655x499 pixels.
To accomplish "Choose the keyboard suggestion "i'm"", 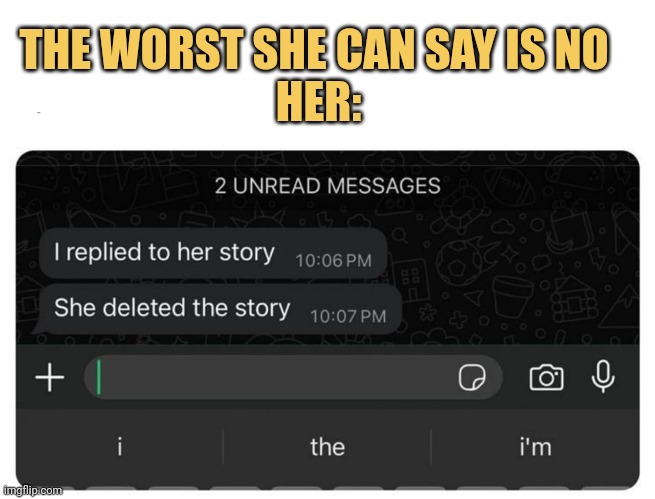I will 535,447.
